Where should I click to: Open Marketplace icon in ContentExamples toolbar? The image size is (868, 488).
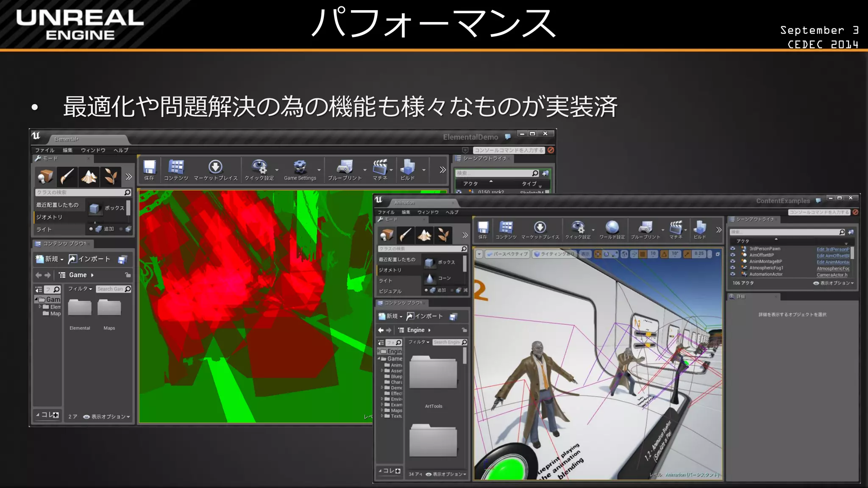540,227
